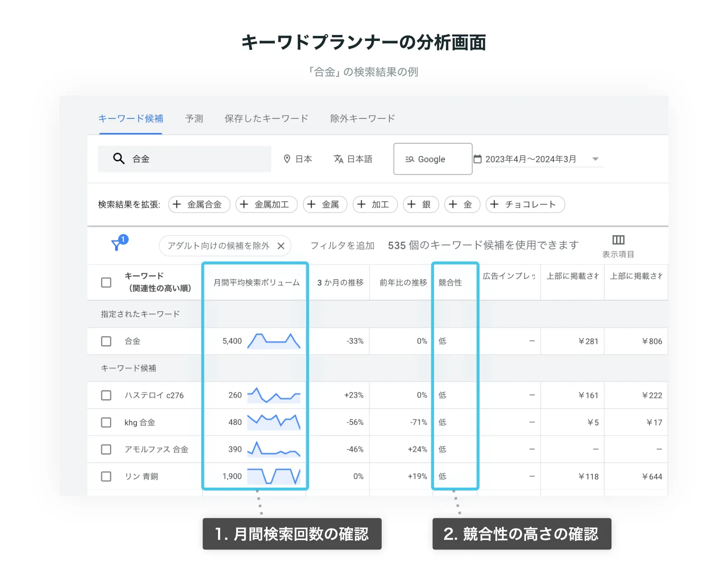View the リン 青銅 trend sparkline
Viewport: 728px width, 575px height.
click(274, 476)
